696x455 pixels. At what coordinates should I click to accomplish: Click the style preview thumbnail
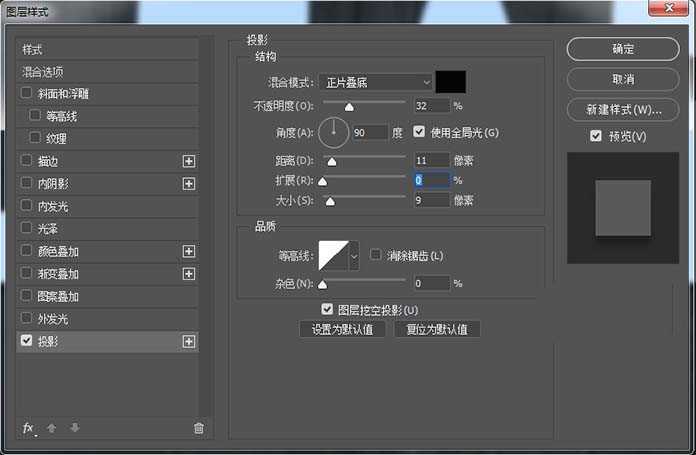click(623, 208)
